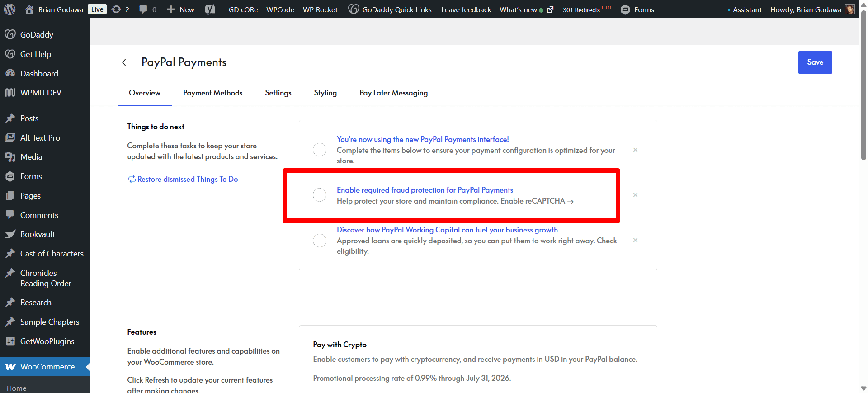This screenshot has width=868, height=393.
Task: Dismiss the new PayPal Payments interface notice
Action: 635,150
